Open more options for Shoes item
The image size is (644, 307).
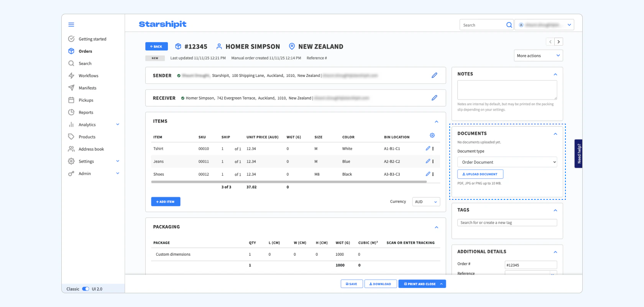pyautogui.click(x=433, y=174)
